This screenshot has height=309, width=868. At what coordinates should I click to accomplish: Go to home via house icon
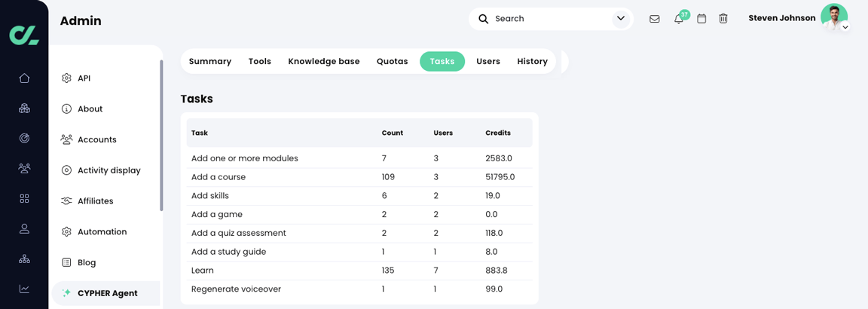pos(24,78)
